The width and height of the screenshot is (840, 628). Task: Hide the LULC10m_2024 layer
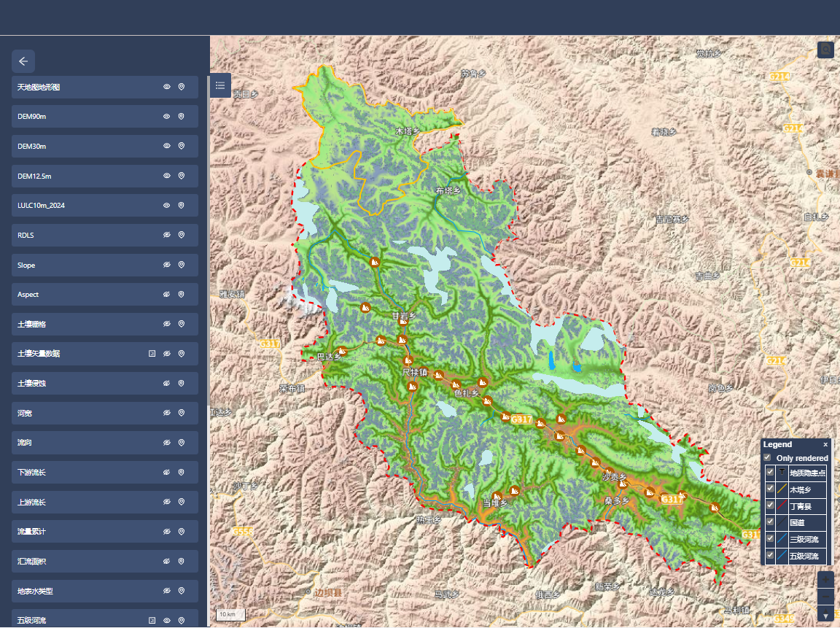(166, 206)
